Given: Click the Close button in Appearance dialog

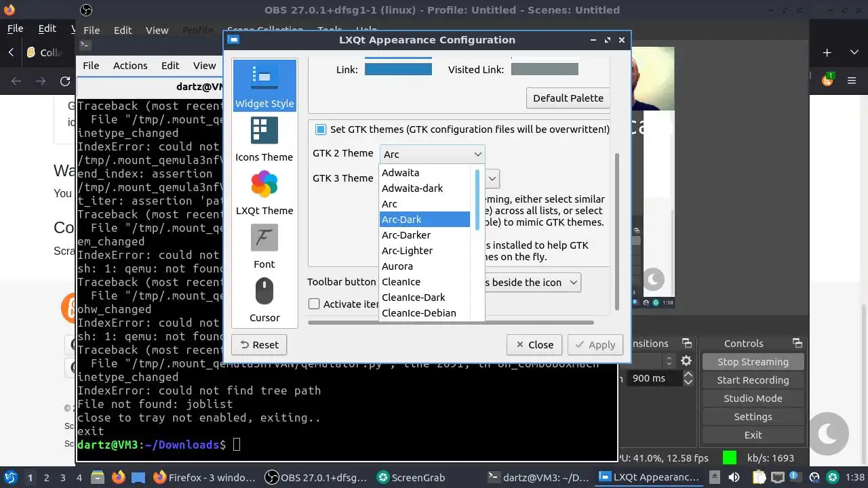Looking at the screenshot, I should click(x=534, y=344).
